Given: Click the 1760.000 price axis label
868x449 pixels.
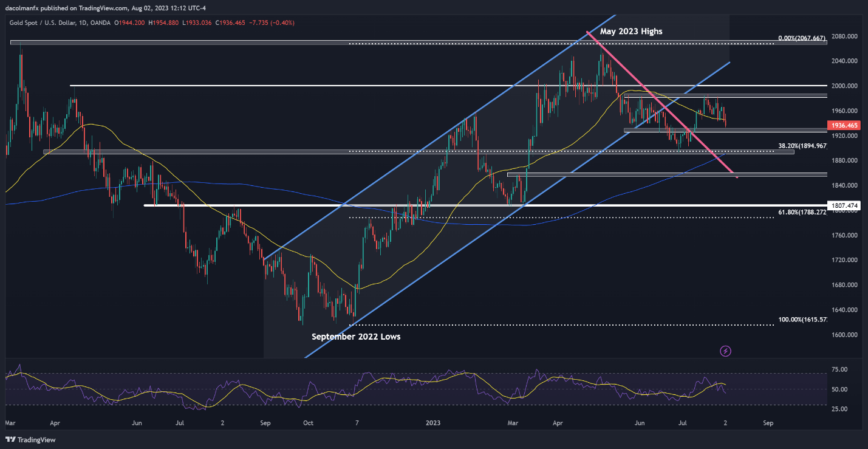Looking at the screenshot, I should (x=844, y=235).
